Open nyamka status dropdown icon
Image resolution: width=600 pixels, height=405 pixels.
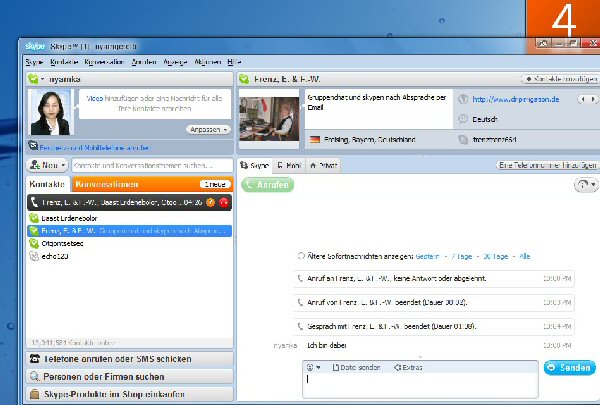(x=36, y=79)
